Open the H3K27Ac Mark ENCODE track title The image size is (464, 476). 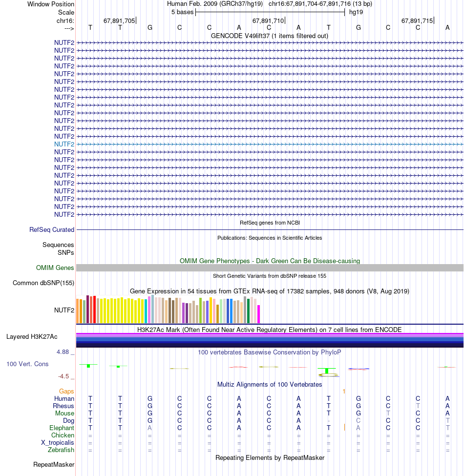pos(269,330)
